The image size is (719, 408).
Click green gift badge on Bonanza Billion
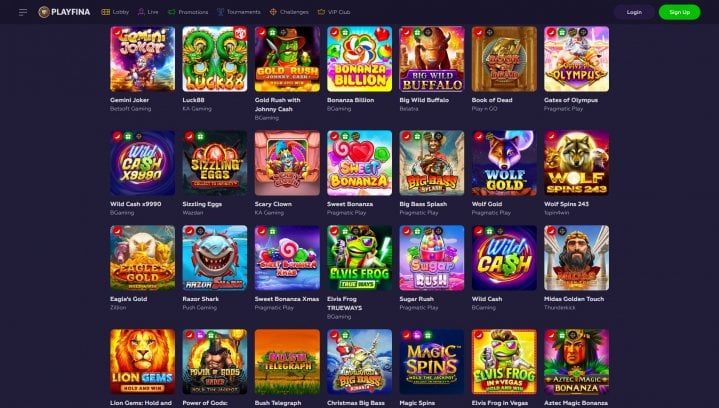pos(345,33)
